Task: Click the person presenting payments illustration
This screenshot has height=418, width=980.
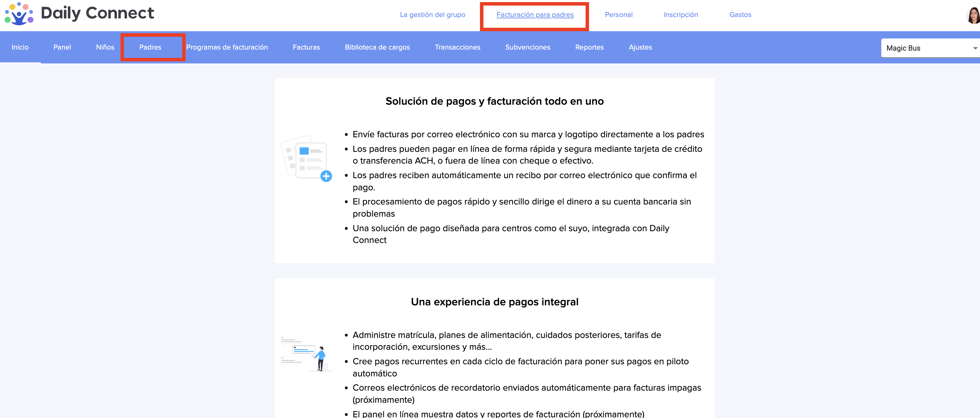Action: [x=306, y=353]
